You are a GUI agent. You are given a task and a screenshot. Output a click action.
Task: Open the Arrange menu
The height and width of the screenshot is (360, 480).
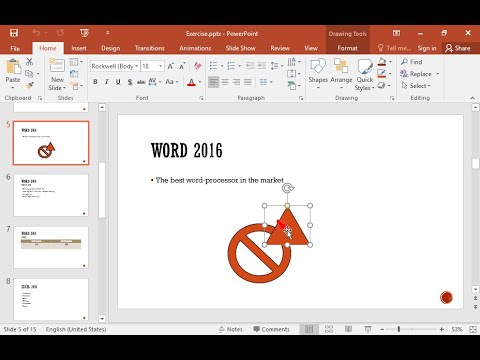click(341, 74)
